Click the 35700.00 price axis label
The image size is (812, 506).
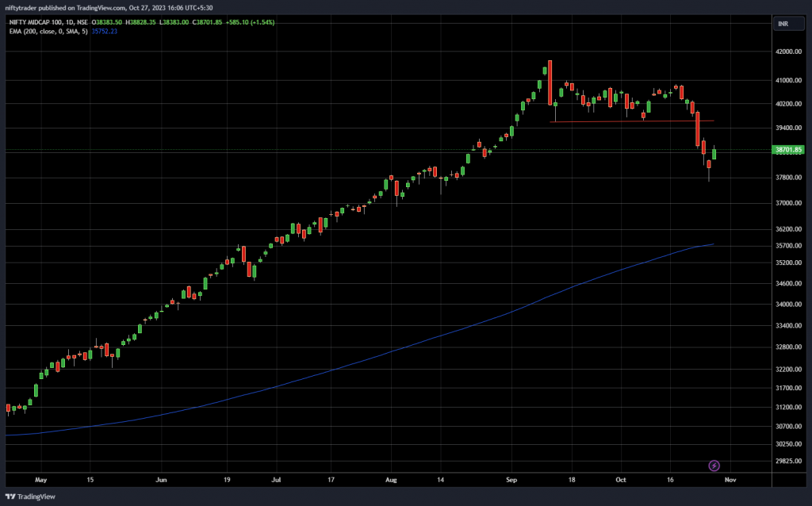point(789,246)
